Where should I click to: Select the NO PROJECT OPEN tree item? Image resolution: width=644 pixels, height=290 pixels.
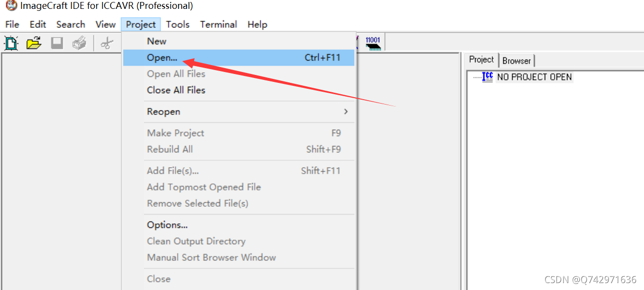coord(534,77)
